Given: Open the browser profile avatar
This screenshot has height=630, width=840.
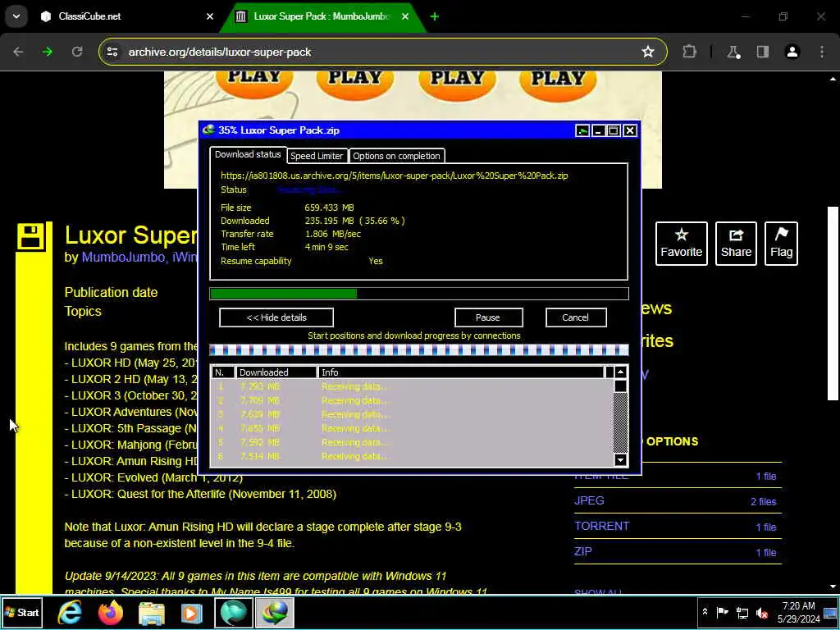Looking at the screenshot, I should tap(792, 52).
